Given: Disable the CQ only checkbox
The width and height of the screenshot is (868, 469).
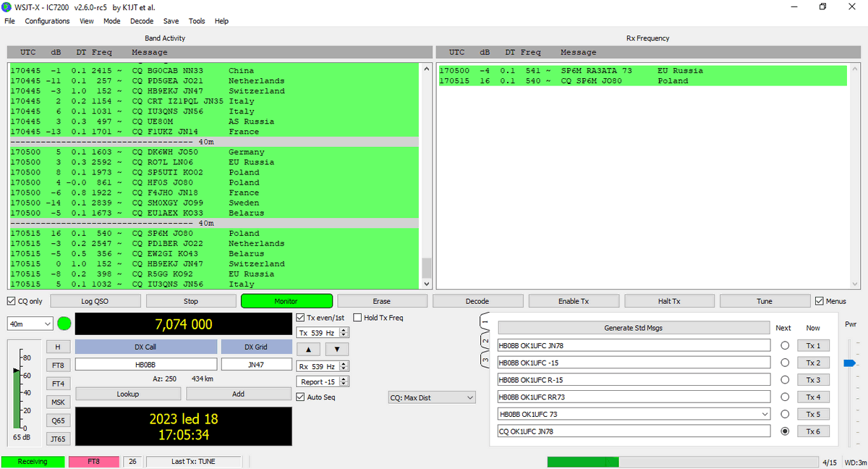Looking at the screenshot, I should pos(12,301).
